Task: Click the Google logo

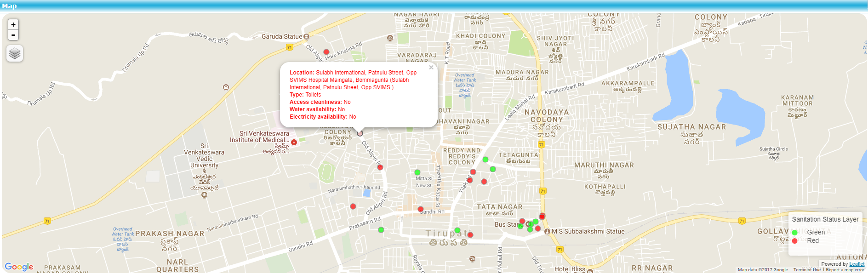Action: (19, 267)
